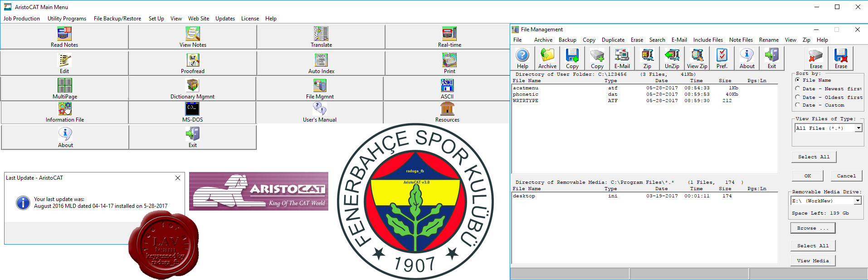Open File Backup/Restore menu
The image size is (868, 280).
pyautogui.click(x=117, y=19)
